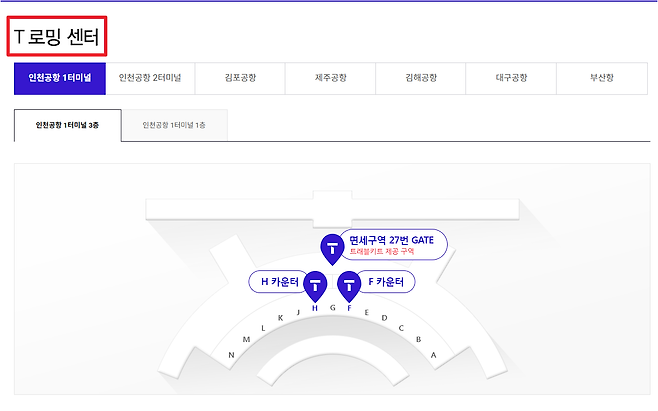Screen dimensions: 658x411
Task: Show the 인천공항 1터미널 3층 floor map
Action: 67,125
